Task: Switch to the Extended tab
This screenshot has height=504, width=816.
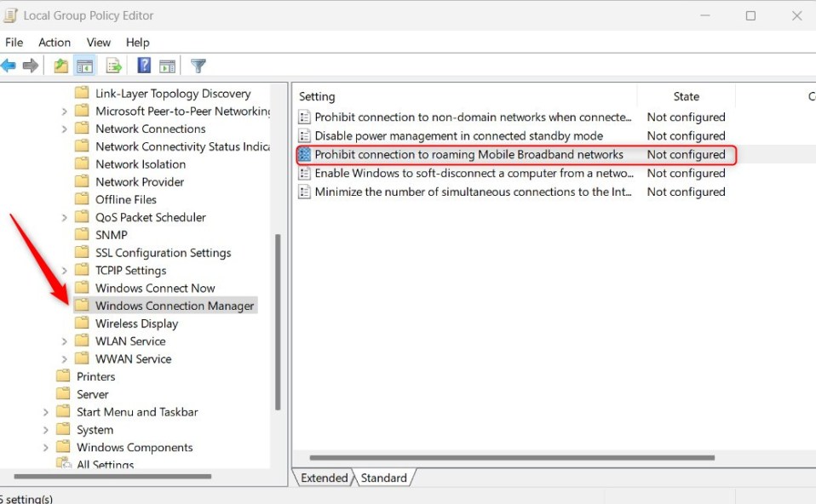Action: pyautogui.click(x=324, y=478)
